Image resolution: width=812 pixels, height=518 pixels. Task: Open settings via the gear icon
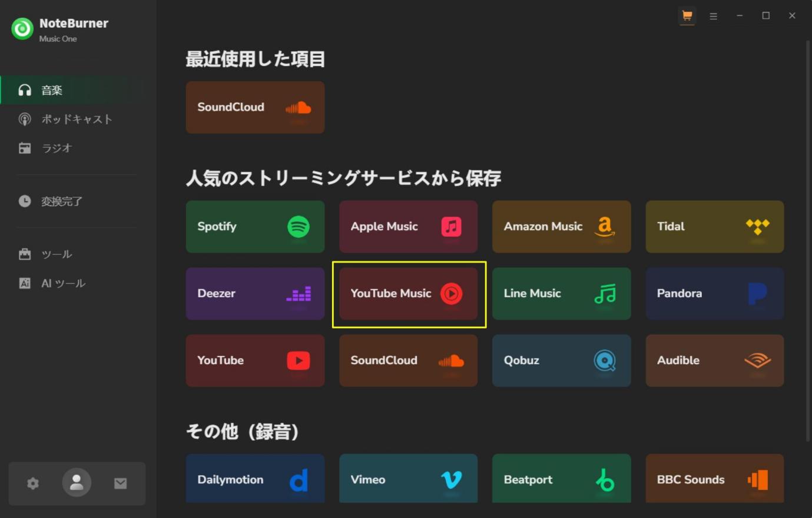click(33, 483)
